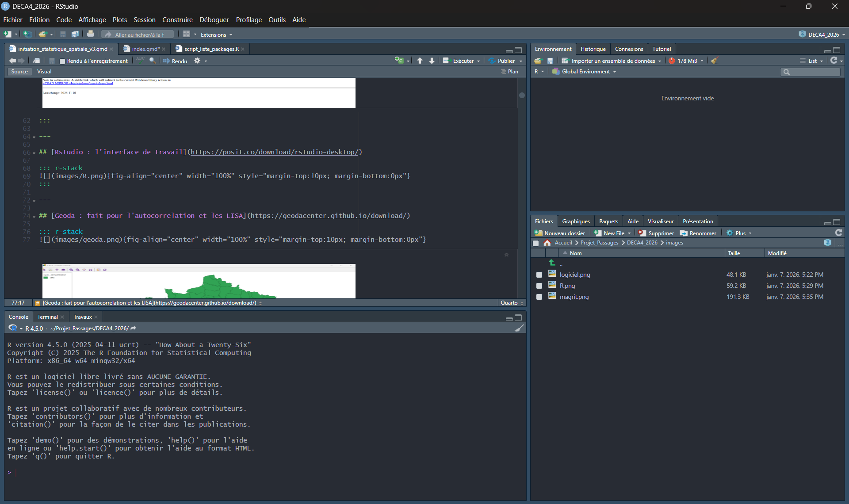Select the magrit.png file checkbox
849x504 pixels.
point(539,297)
